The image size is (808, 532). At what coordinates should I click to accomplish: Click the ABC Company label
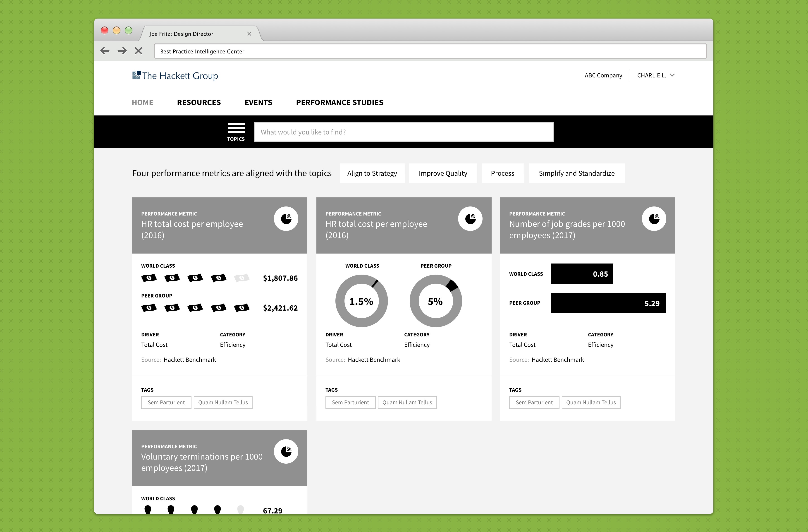(603, 75)
